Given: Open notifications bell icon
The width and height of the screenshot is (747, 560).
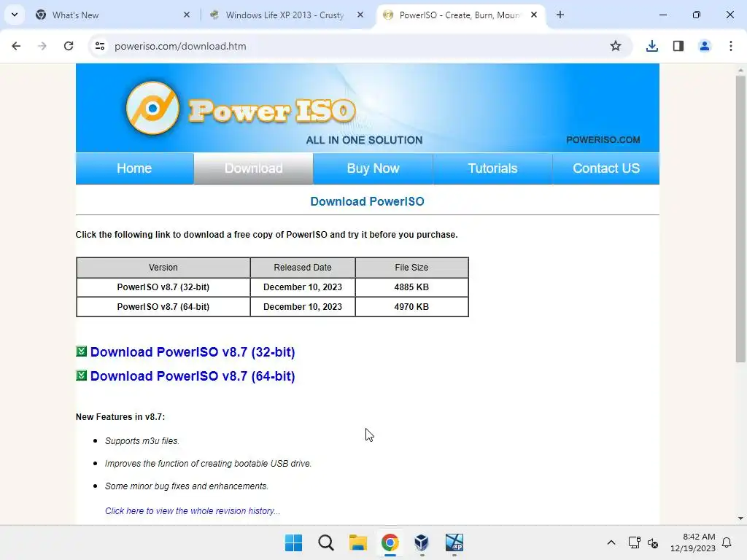Looking at the screenshot, I should pos(727,542).
